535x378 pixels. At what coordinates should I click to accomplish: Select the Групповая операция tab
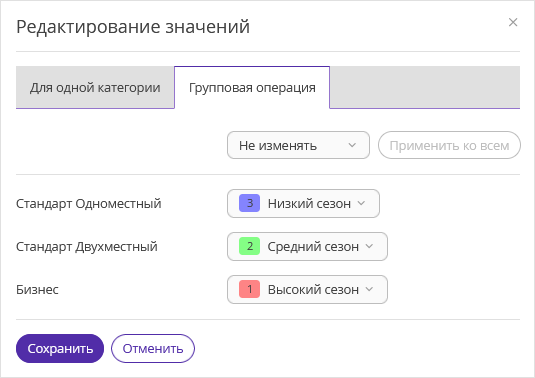(252, 88)
